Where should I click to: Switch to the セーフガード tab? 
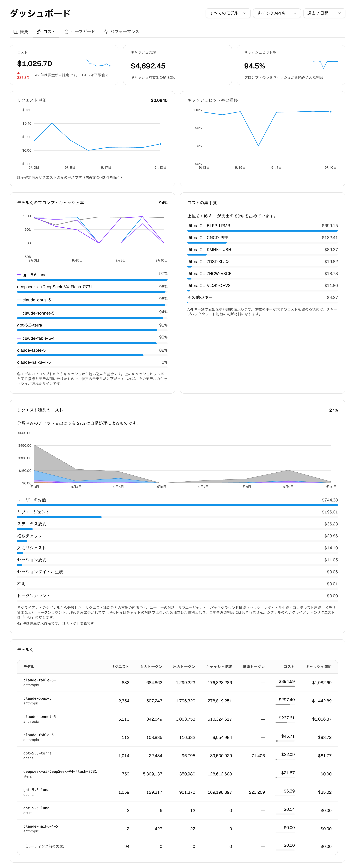(80, 32)
